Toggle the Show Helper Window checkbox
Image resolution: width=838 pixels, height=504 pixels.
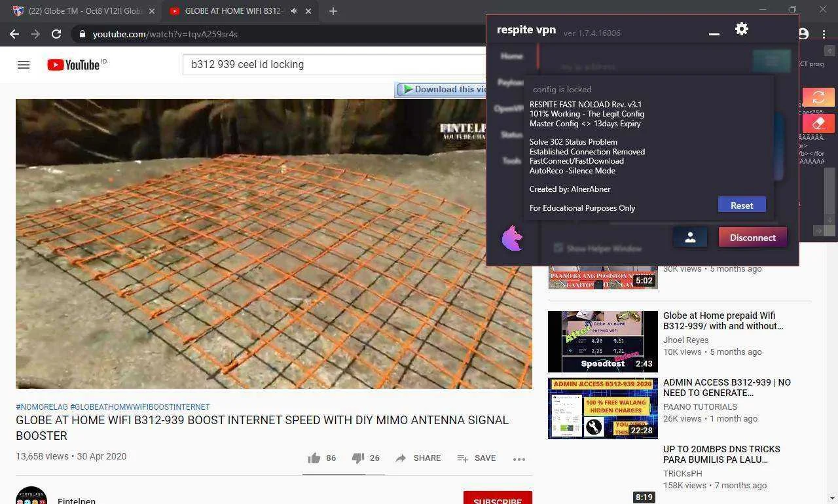click(558, 248)
